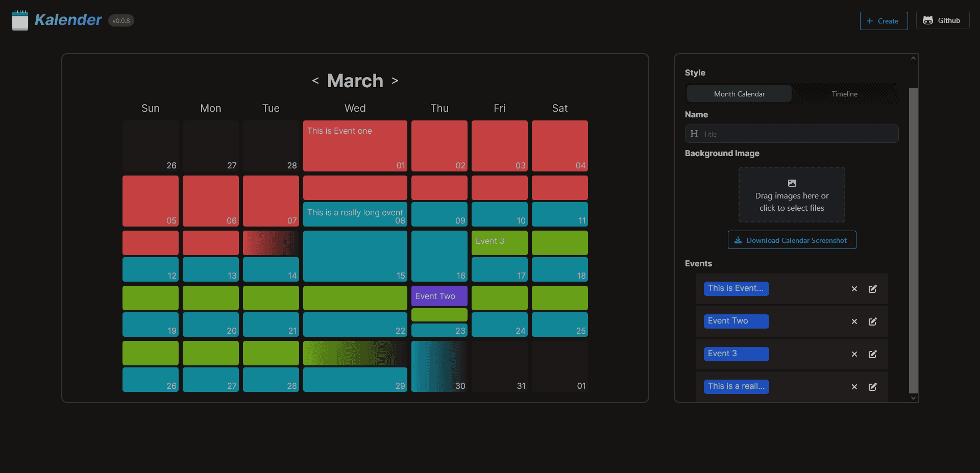Click day number 26 in the first calendar row
980x473 pixels.
coord(171,165)
